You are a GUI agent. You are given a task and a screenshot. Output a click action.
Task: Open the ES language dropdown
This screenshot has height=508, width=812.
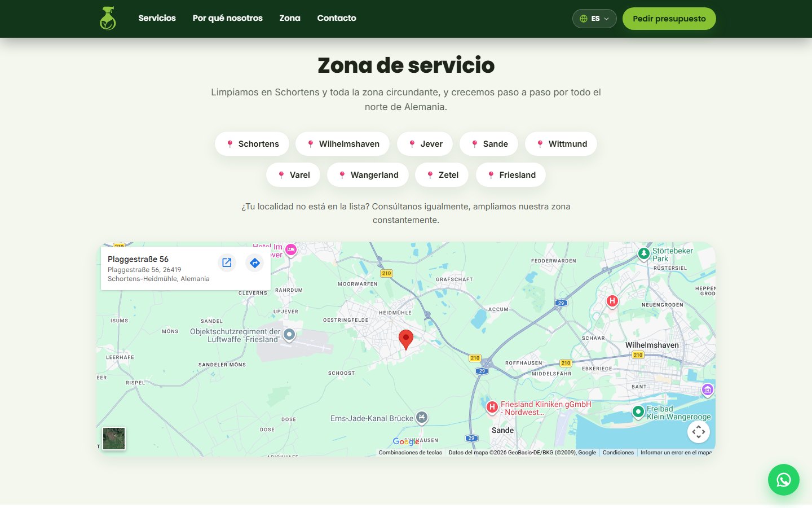[x=594, y=19]
